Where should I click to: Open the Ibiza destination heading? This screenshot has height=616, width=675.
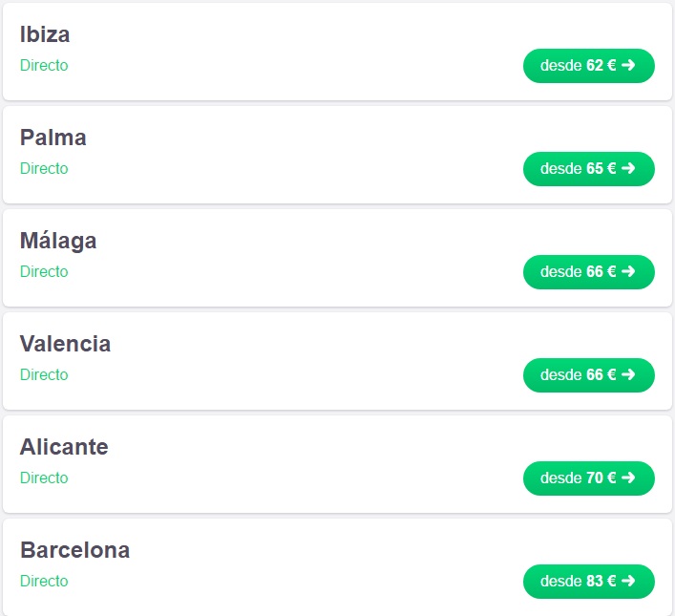coord(45,34)
